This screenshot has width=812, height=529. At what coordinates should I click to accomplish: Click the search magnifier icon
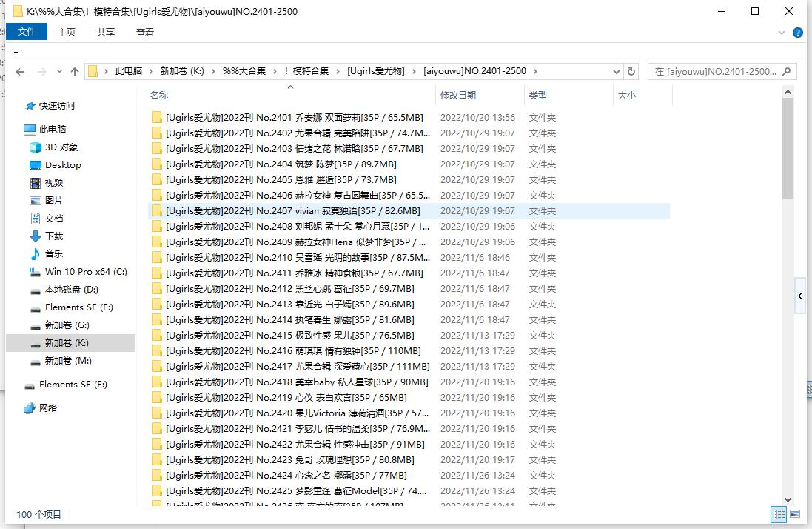[787, 72]
